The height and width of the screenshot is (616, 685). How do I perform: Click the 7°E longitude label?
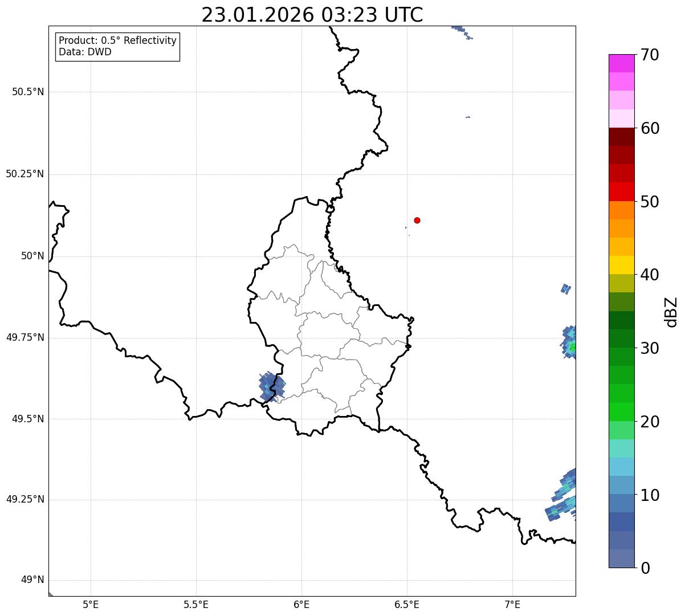coord(512,605)
